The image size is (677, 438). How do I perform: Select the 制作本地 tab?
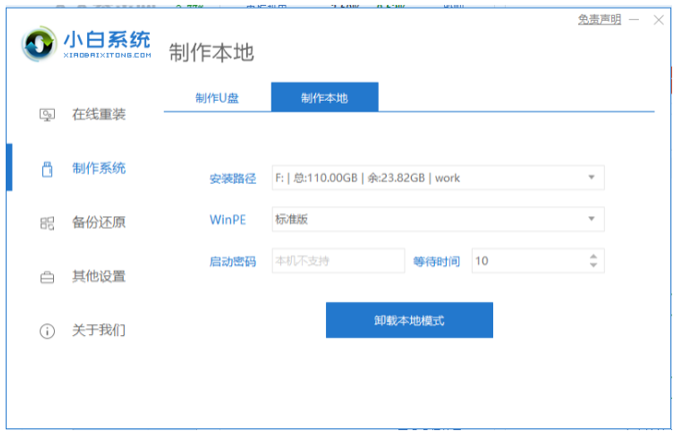tap(325, 97)
